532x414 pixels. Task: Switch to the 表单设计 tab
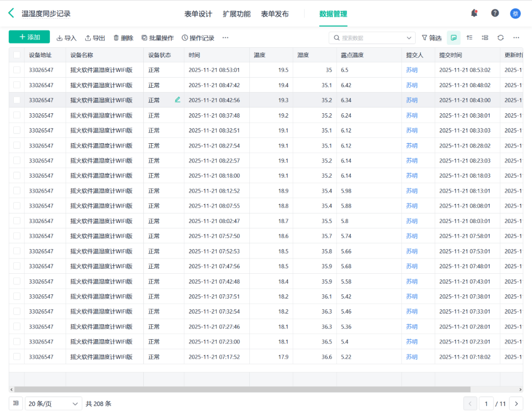[198, 14]
